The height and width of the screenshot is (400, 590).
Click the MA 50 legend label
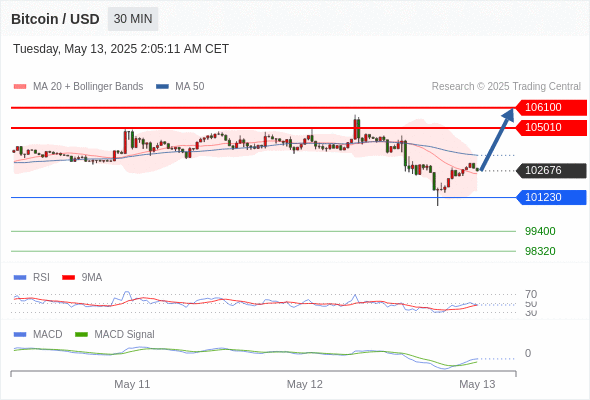click(x=190, y=87)
